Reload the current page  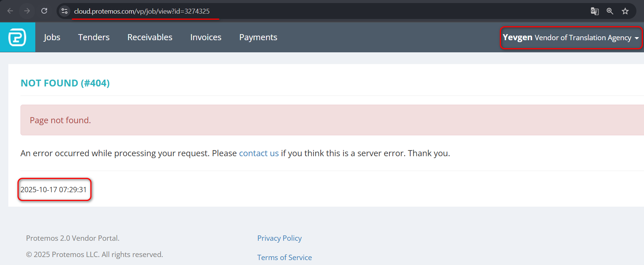coord(44,11)
